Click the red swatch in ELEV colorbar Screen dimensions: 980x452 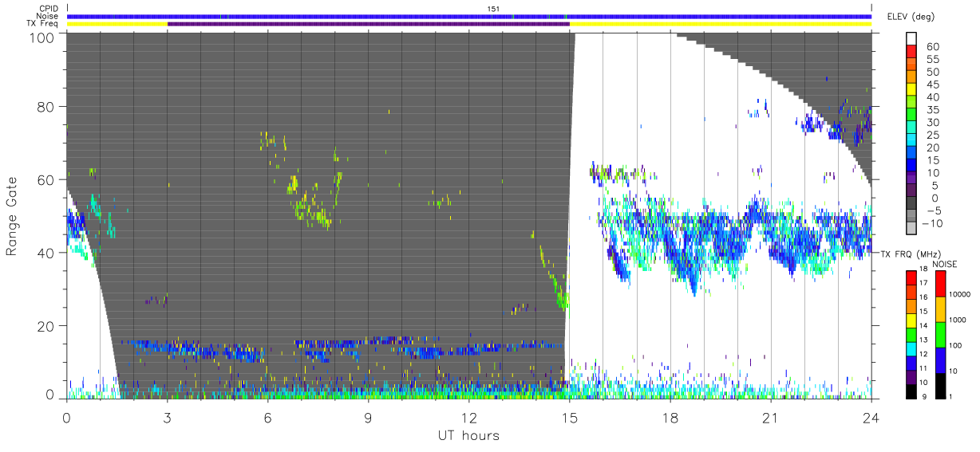tap(911, 51)
